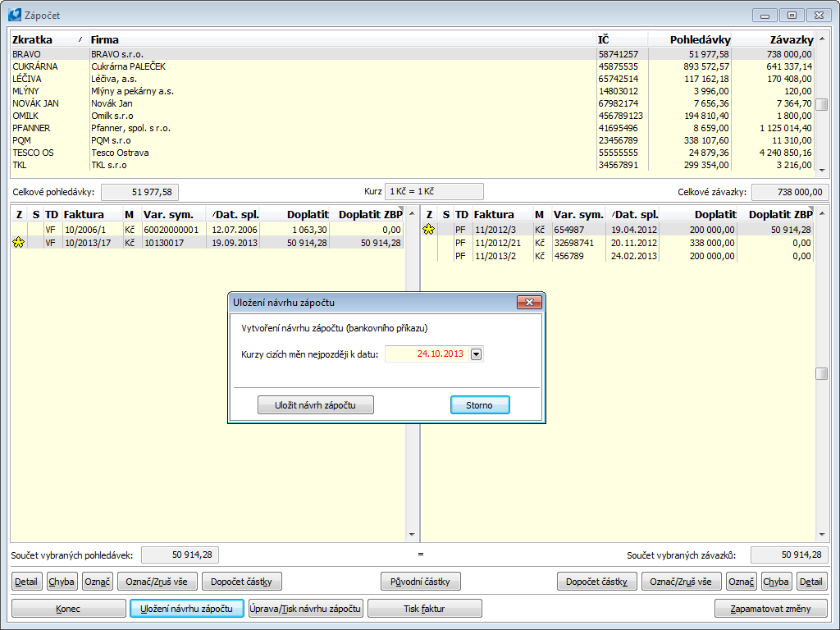Click the Součet vybraných závazků field
840x630 pixels.
click(x=790, y=555)
